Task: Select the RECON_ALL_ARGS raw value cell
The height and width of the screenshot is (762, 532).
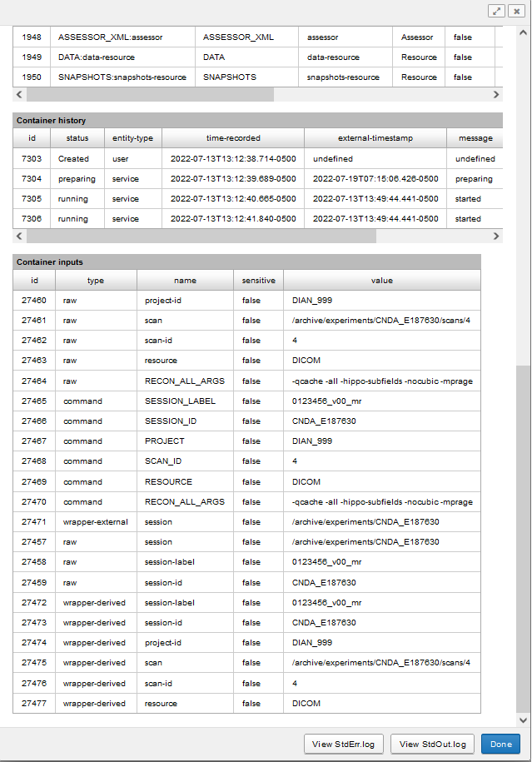Action: coord(382,381)
